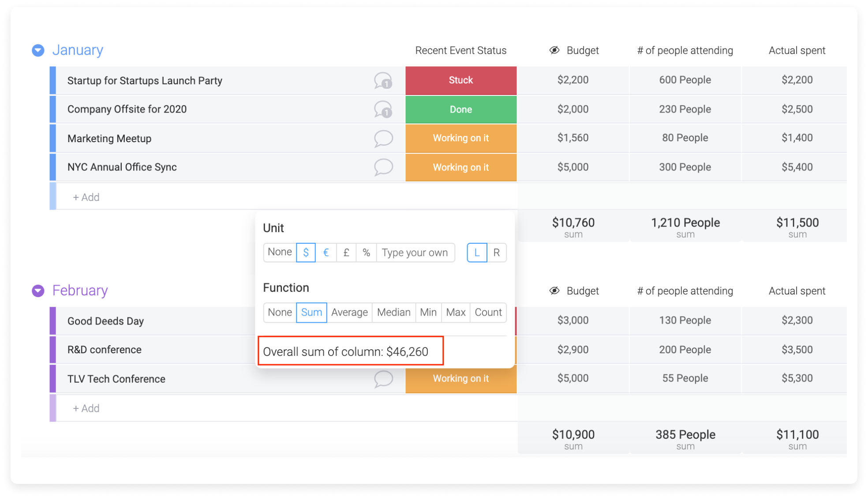The image size is (868, 498).
Task: Open Marketing Meetup Working on it status
Action: tap(461, 138)
